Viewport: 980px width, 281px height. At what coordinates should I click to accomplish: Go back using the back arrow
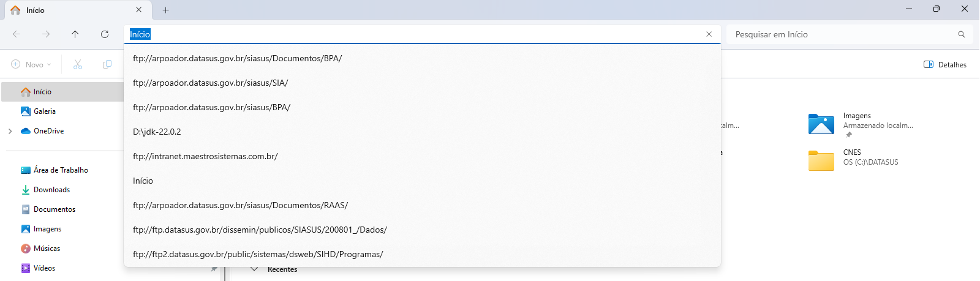tap(17, 34)
